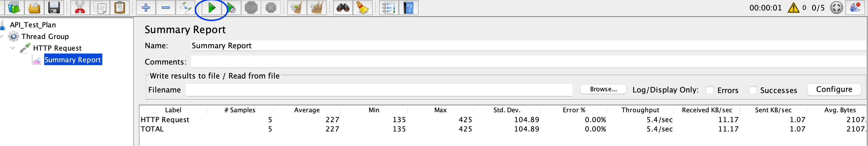Image resolution: width=868 pixels, height=146 pixels.
Task: Click the Clear All broom icon
Action: click(x=316, y=8)
